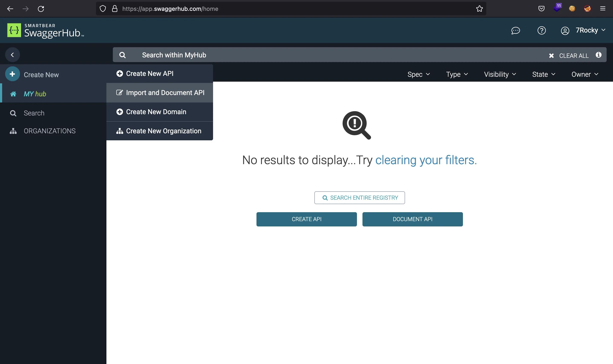
Task: Open the feedback chat bubble icon
Action: tap(516, 31)
